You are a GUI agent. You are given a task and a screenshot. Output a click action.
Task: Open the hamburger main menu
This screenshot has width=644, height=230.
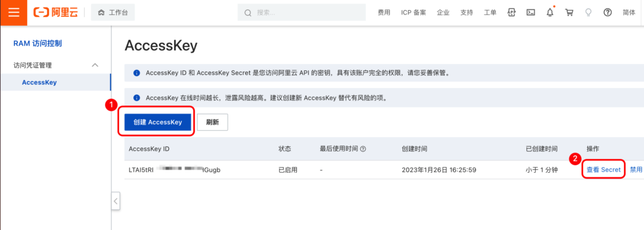14,13
